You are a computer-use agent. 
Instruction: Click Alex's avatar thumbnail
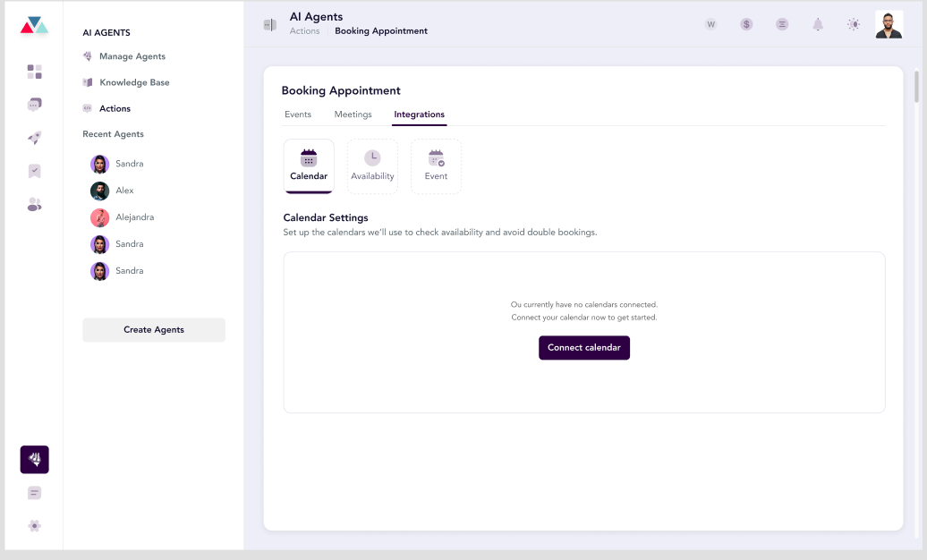click(x=99, y=191)
